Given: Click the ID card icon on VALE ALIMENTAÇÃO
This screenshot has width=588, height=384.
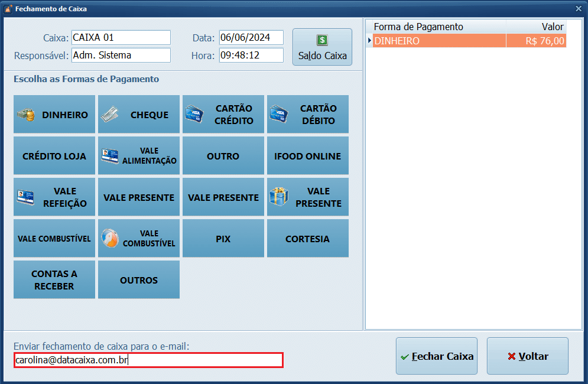Looking at the screenshot, I should click(x=110, y=156).
